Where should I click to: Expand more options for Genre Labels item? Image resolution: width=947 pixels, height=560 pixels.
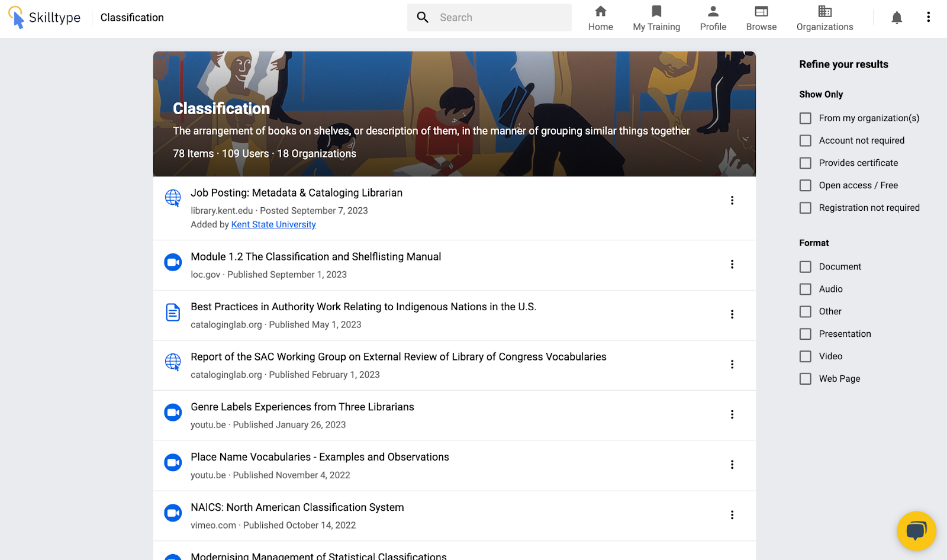[x=732, y=414]
